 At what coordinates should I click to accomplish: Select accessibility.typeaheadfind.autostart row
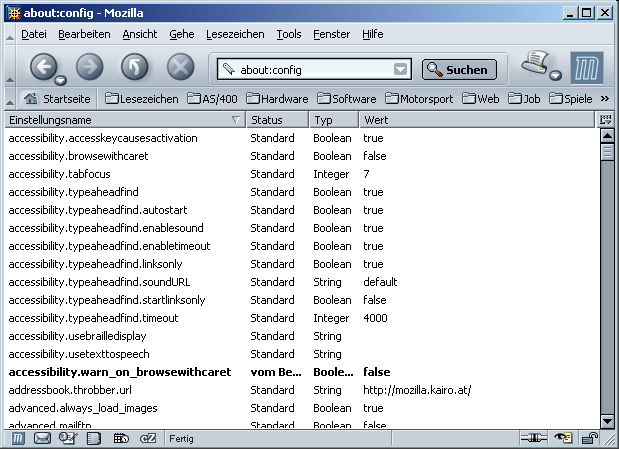(x=302, y=210)
